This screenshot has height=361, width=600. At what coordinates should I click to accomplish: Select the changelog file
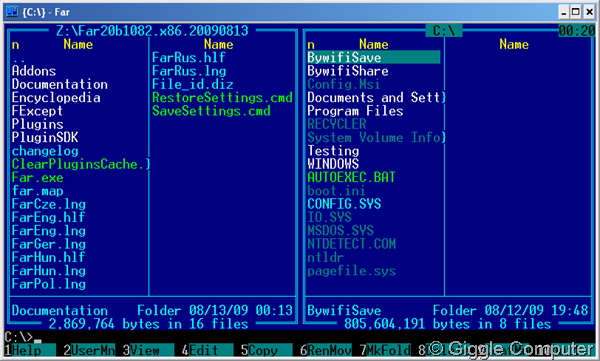click(x=45, y=151)
